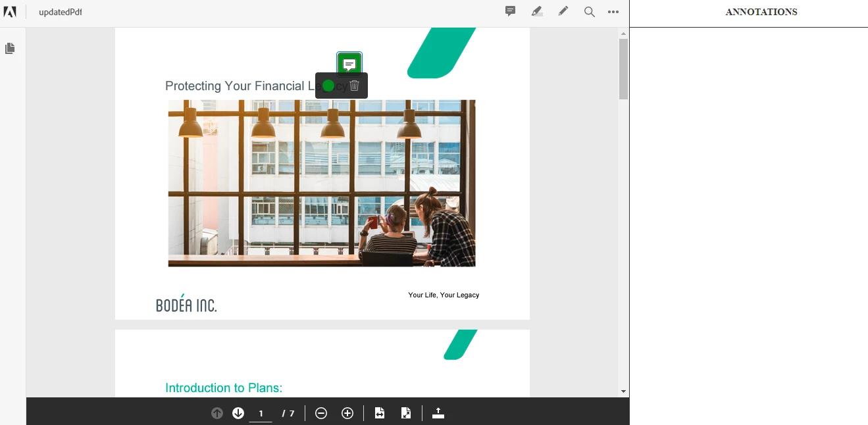The height and width of the screenshot is (425, 868).
Task: Pick the green color for the annotation
Action: point(328,86)
